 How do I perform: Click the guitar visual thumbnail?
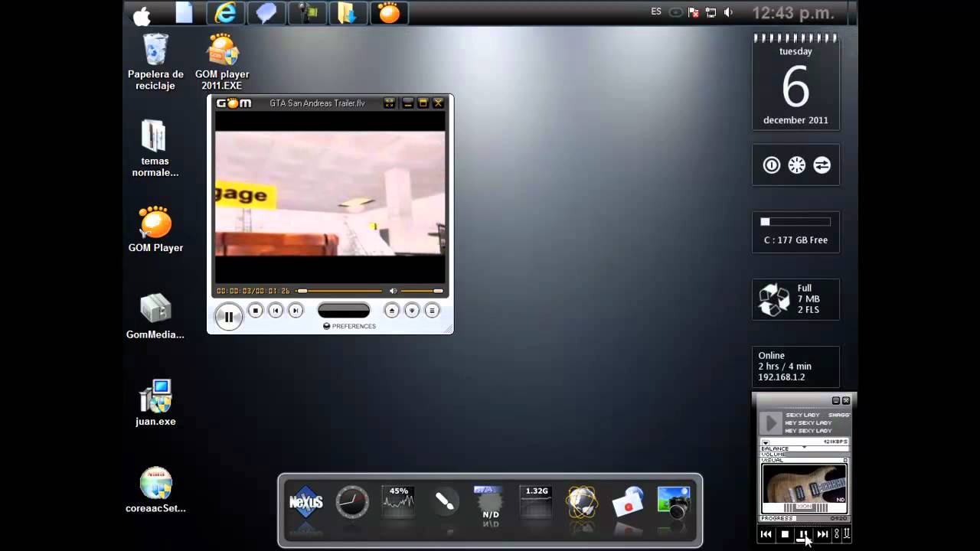click(804, 489)
